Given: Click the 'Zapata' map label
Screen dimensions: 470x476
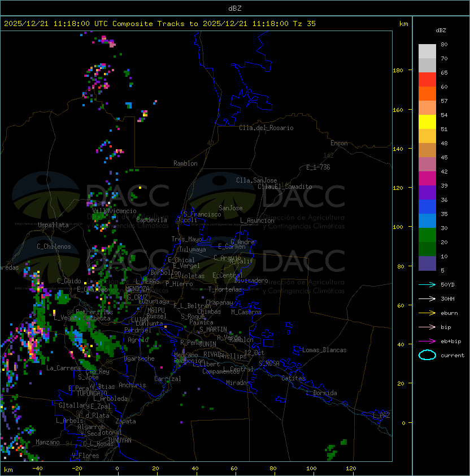Looking at the screenshot, I should point(125,421).
